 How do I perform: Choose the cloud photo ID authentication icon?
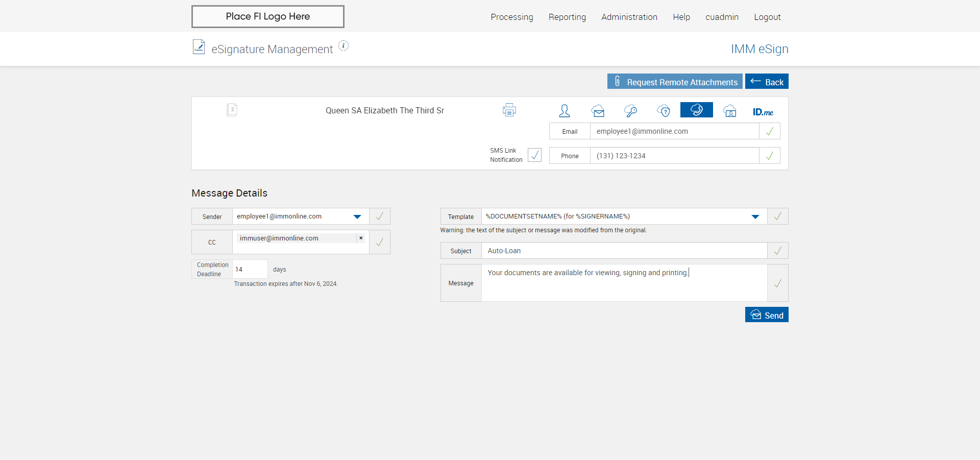pos(730,111)
